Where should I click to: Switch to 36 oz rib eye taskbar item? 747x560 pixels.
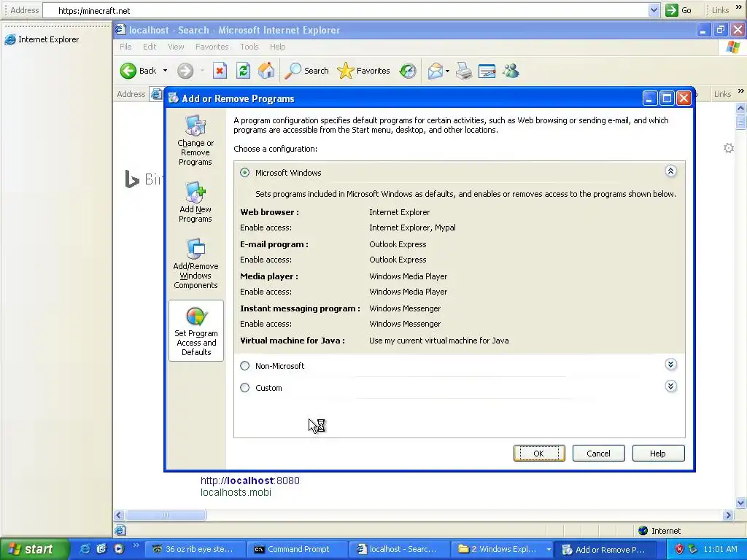point(194,549)
